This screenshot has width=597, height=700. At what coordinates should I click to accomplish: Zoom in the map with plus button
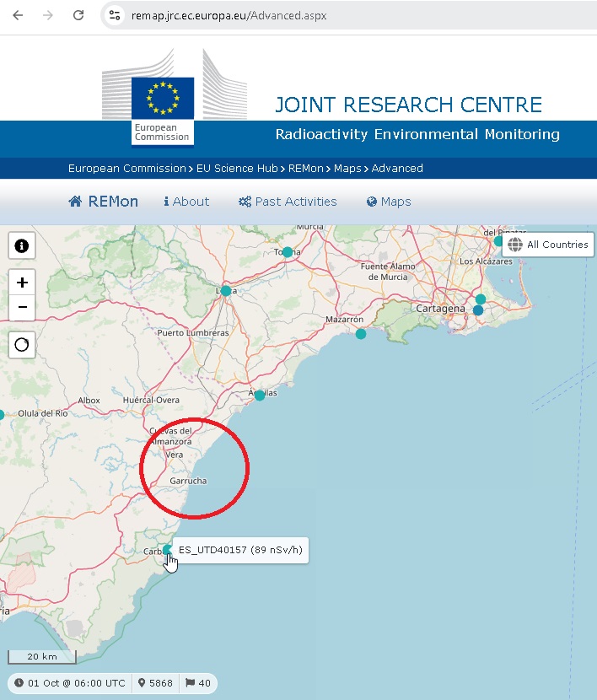(x=22, y=283)
